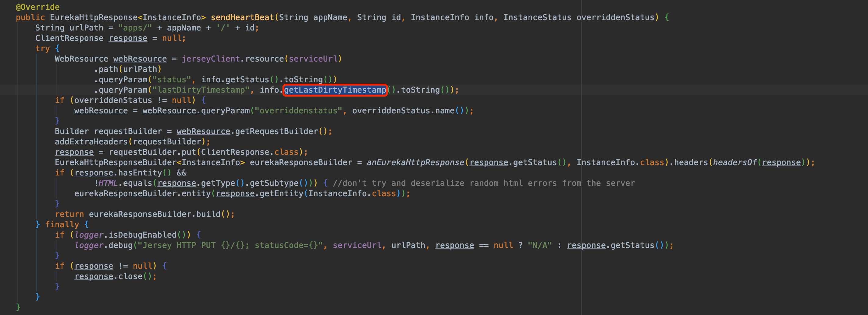
Task: Click the build method call
Action: 208,214
